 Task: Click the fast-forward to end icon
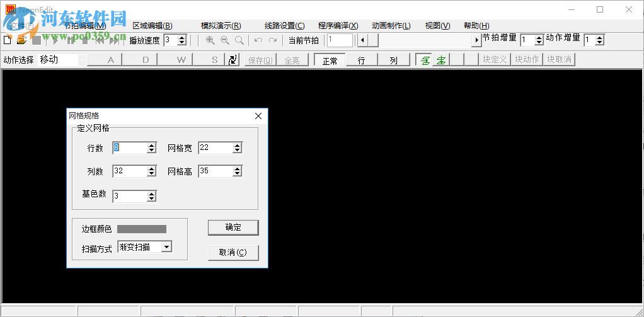point(115,40)
